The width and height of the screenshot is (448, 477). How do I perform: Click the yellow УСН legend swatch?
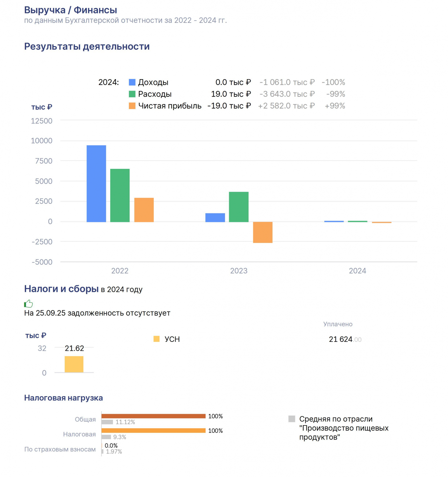pos(157,339)
